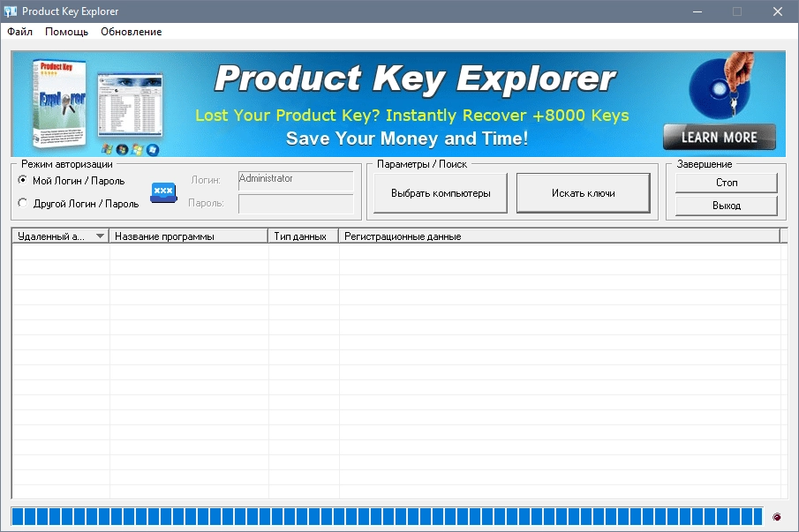799x532 pixels.
Task: Click the application screenshot thumbnail in banner
Action: tap(131, 105)
